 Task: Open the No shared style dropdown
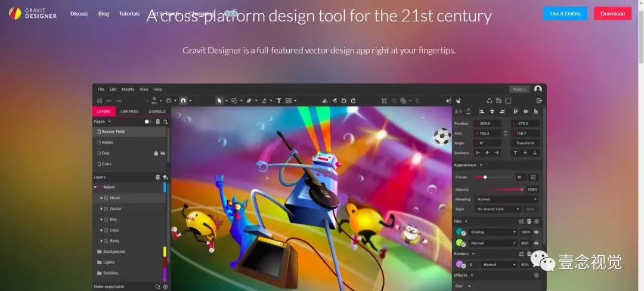[498, 209]
